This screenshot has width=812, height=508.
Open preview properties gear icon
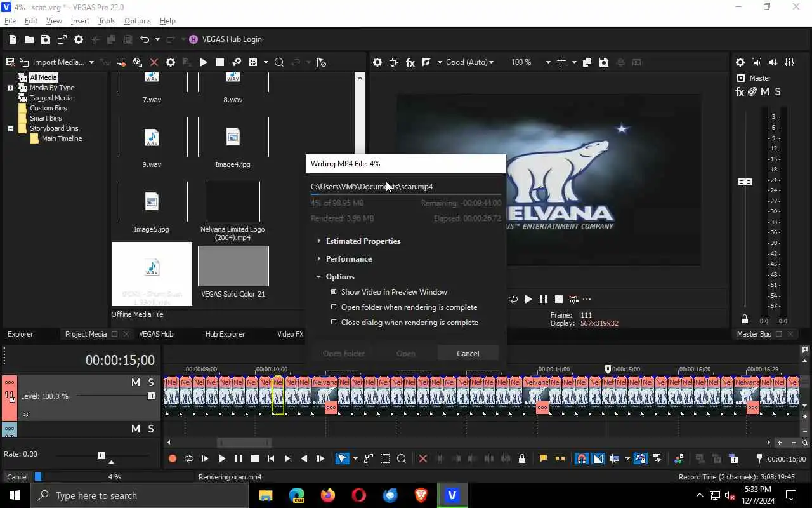coord(377,62)
